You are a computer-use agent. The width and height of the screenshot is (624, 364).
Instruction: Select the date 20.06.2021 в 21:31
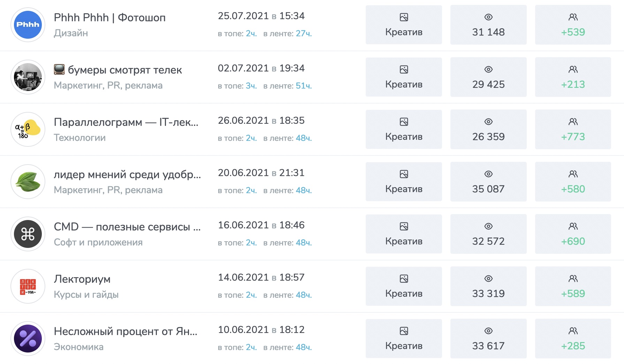261,173
